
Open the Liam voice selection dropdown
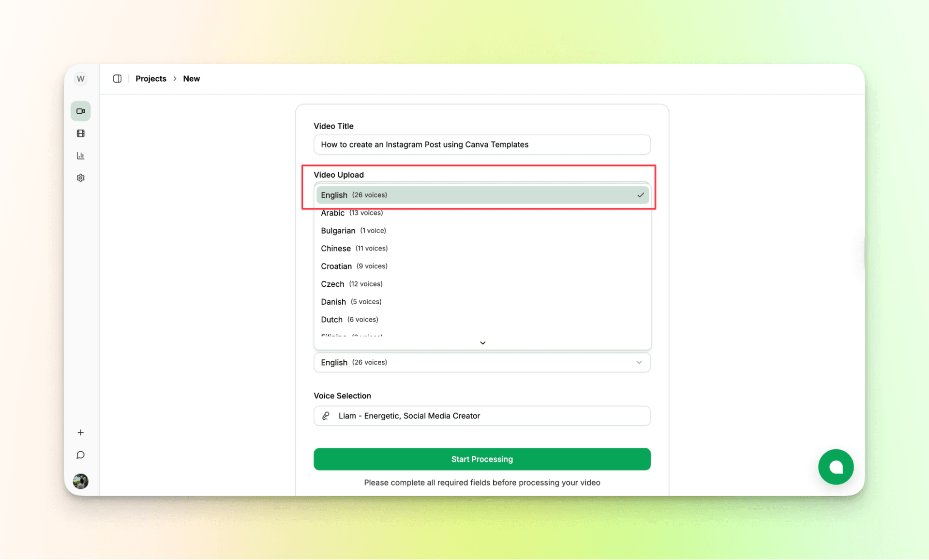482,415
